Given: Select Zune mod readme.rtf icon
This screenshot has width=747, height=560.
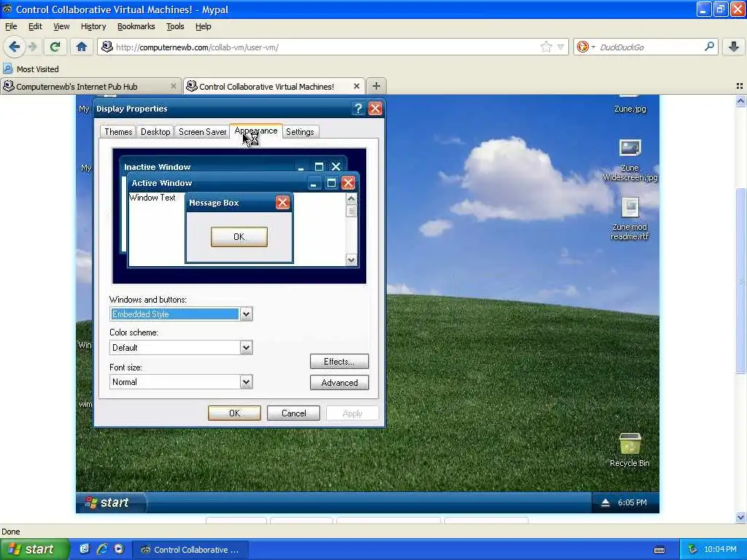Looking at the screenshot, I should tap(630, 219).
